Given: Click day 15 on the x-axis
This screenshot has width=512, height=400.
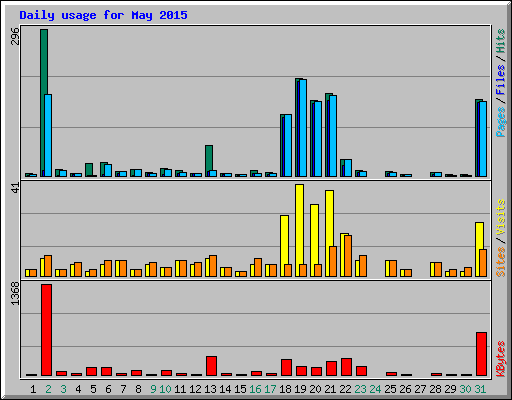Looking at the screenshot, I should click(240, 389).
